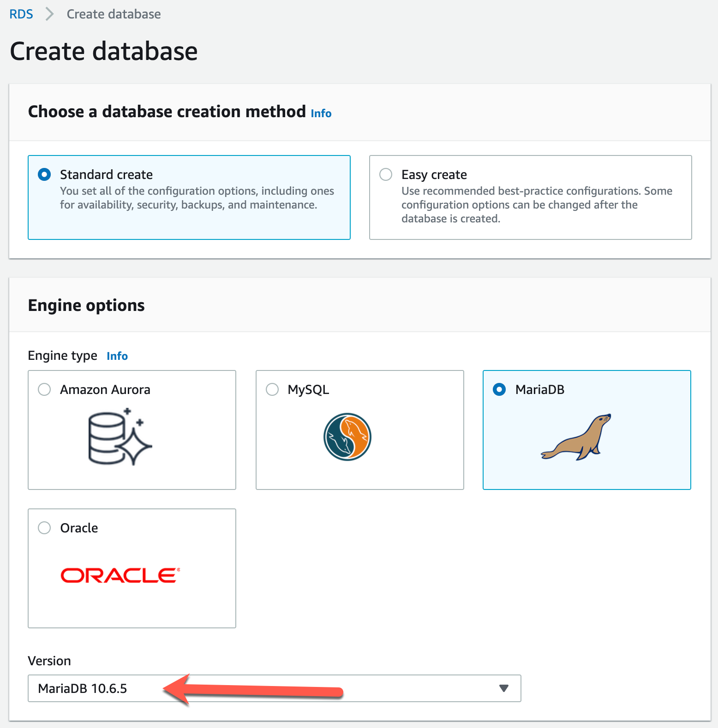Click the red Oracle logo
Image resolution: width=718 pixels, height=728 pixels.
tap(120, 575)
